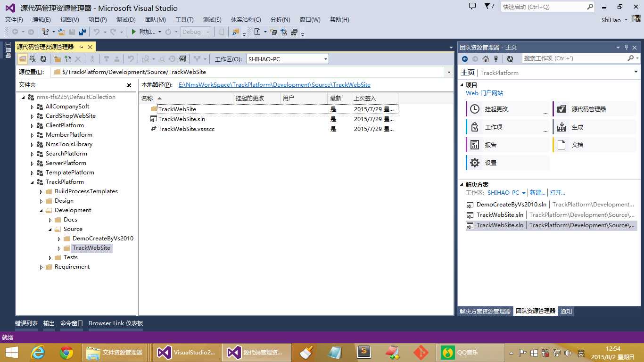Click the Web 门户网站 link
This screenshot has height=362, width=644.
click(484, 93)
